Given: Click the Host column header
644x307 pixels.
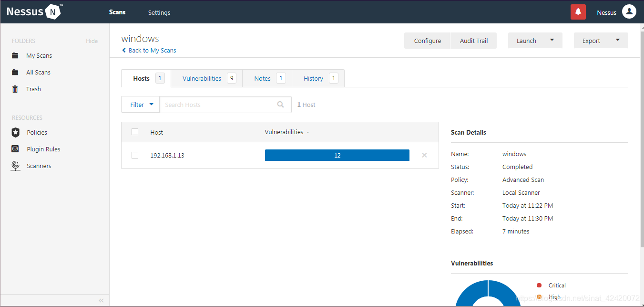Looking at the screenshot, I should (156, 132).
